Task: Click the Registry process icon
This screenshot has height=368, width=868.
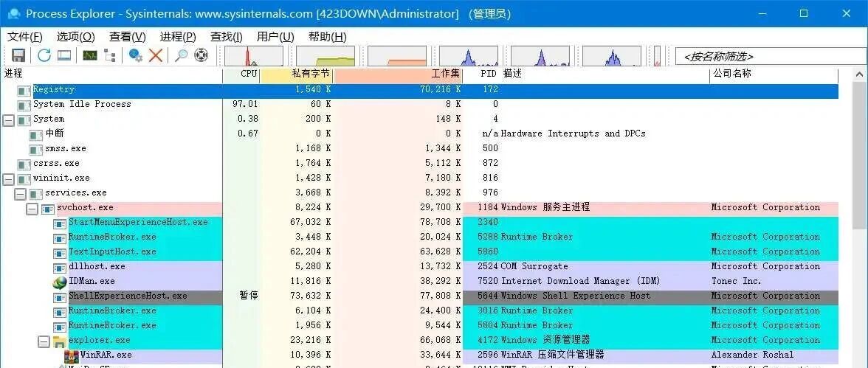Action: [x=24, y=90]
